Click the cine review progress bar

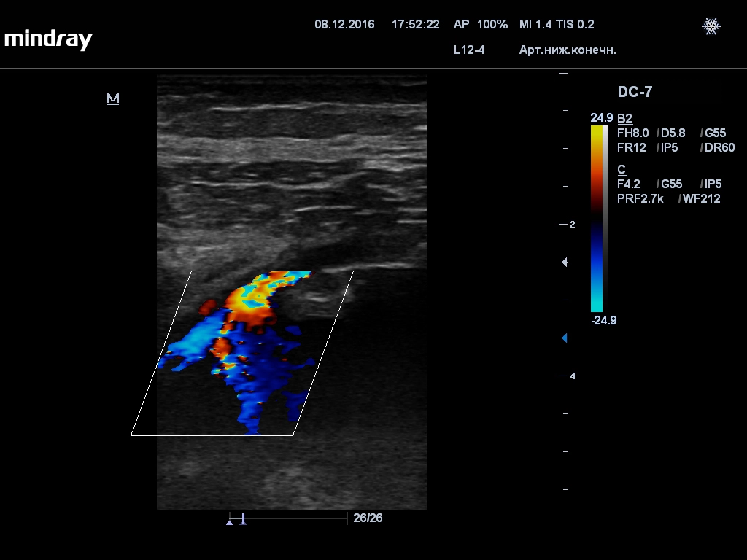click(x=288, y=518)
